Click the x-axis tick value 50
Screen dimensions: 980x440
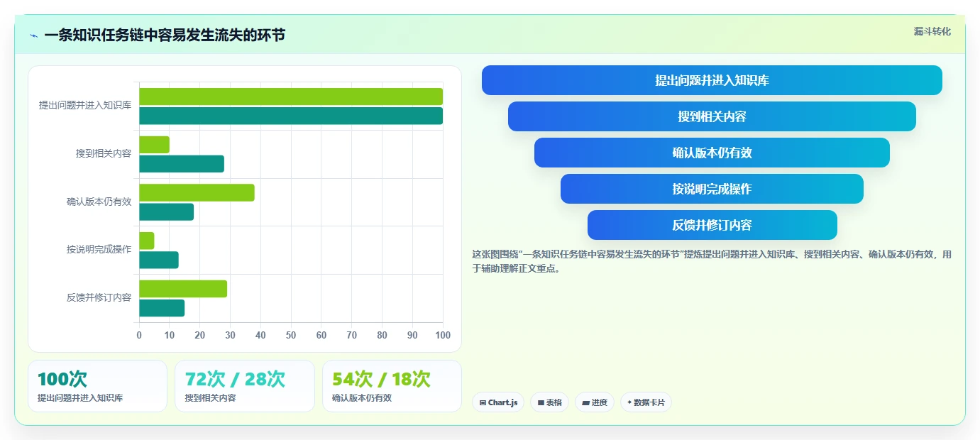(x=291, y=335)
